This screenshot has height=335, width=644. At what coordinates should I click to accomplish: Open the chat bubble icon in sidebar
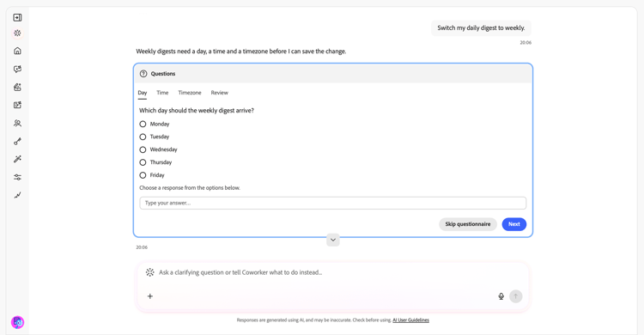point(17,69)
